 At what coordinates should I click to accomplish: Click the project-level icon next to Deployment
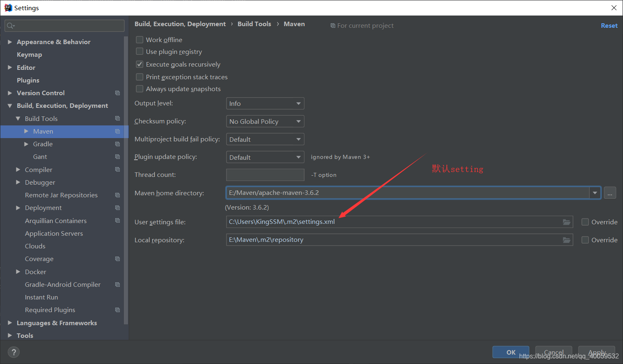(x=117, y=208)
